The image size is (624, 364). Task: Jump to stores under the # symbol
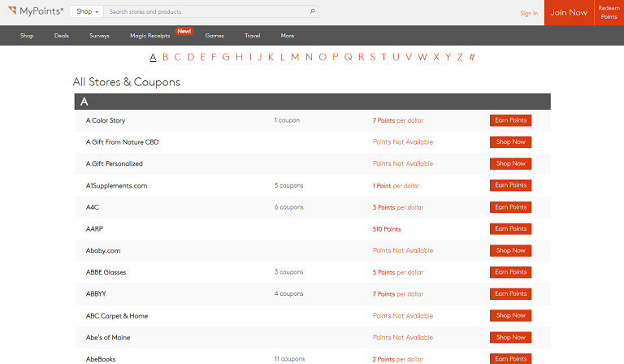472,58
